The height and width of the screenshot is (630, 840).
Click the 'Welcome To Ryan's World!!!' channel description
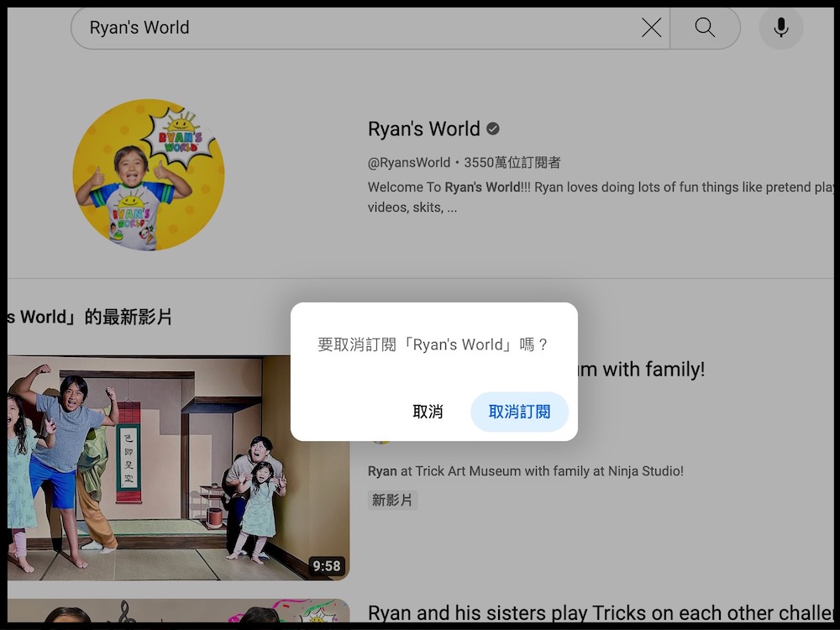(x=601, y=197)
